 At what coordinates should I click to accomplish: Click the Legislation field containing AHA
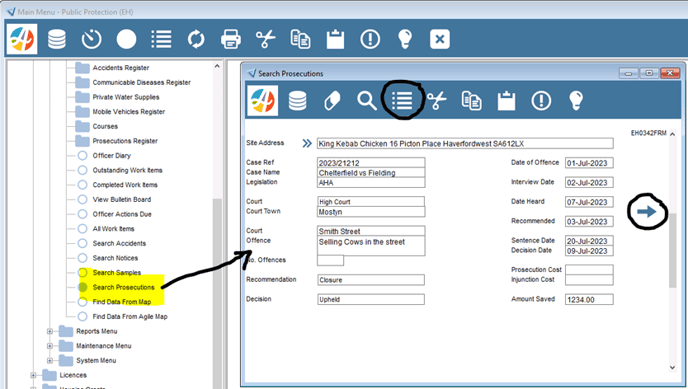(x=371, y=182)
